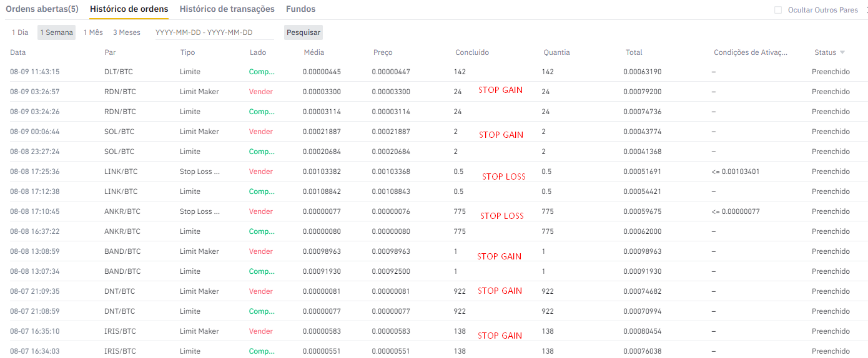Viewport: 868px width, 358px height.
Task: Click date 08-07 16:34:03
Action: tap(35, 351)
